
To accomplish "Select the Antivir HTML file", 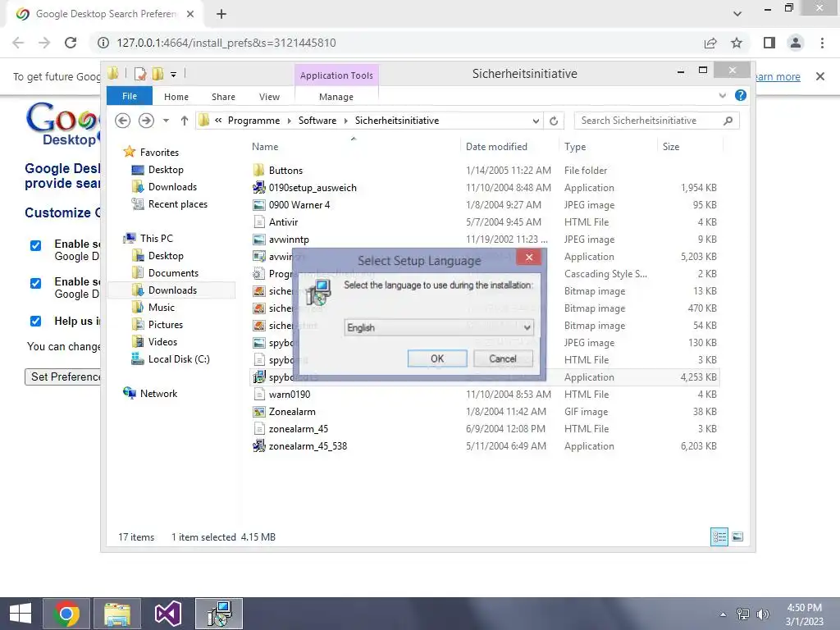I will [283, 221].
